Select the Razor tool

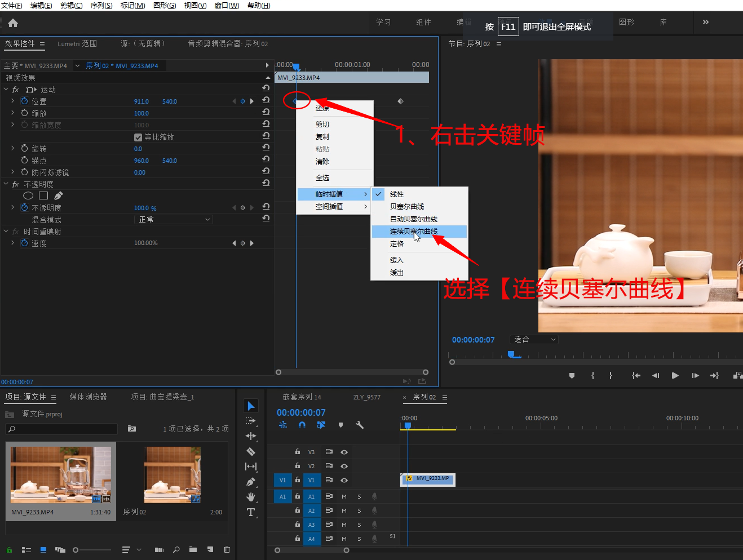point(251,451)
